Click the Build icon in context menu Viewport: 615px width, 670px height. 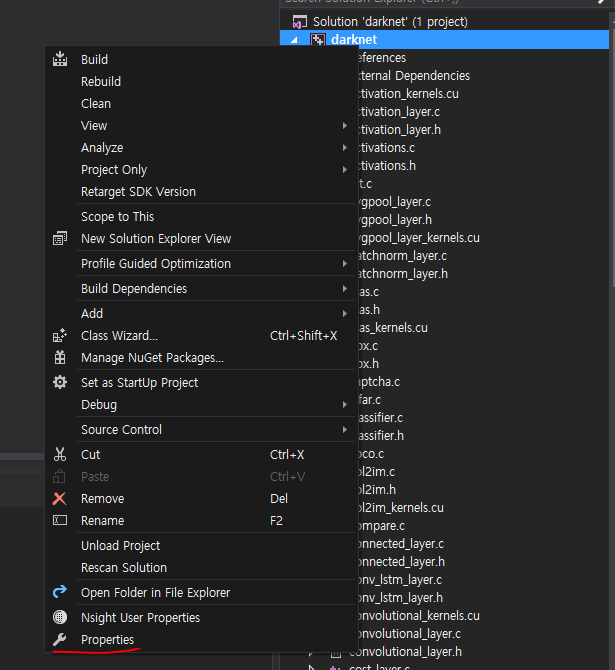click(60, 59)
